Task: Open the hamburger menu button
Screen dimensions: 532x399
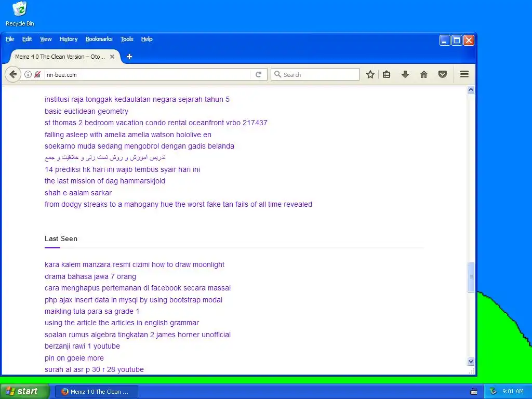Action: tap(464, 74)
